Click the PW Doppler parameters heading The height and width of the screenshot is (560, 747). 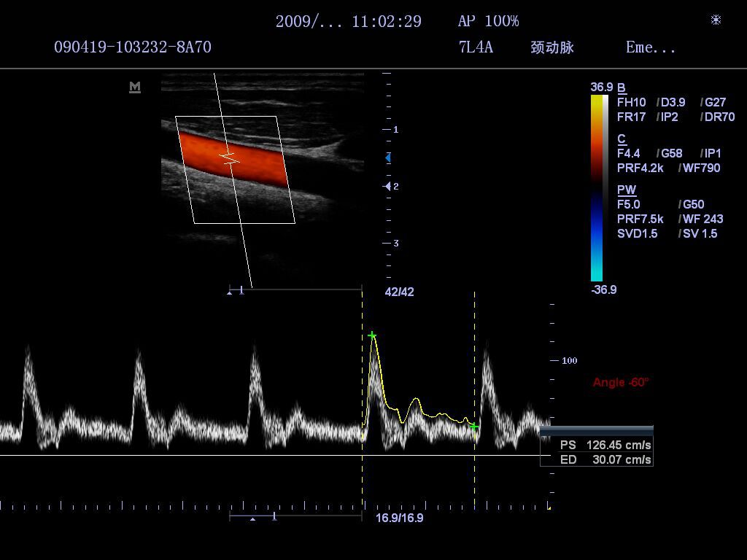point(626,190)
